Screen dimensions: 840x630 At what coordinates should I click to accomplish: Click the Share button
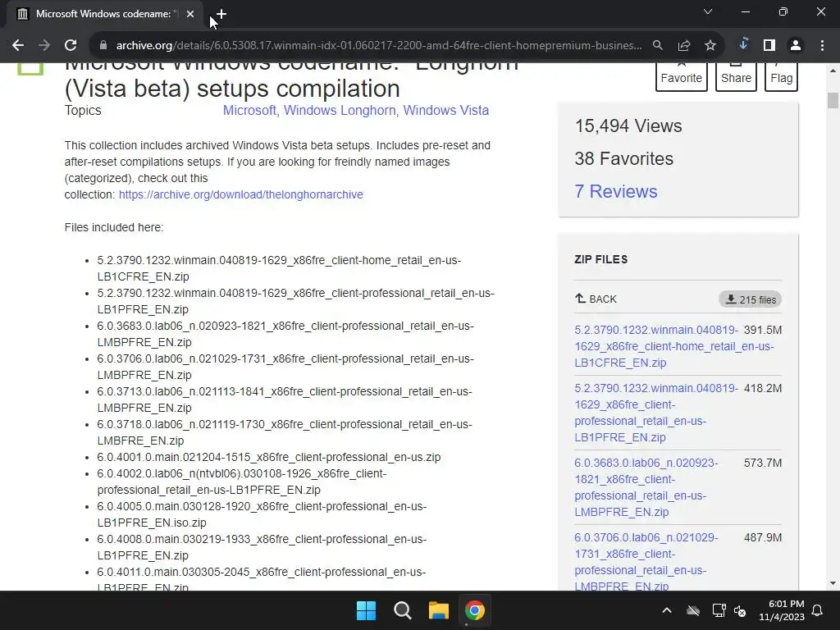tap(736, 76)
